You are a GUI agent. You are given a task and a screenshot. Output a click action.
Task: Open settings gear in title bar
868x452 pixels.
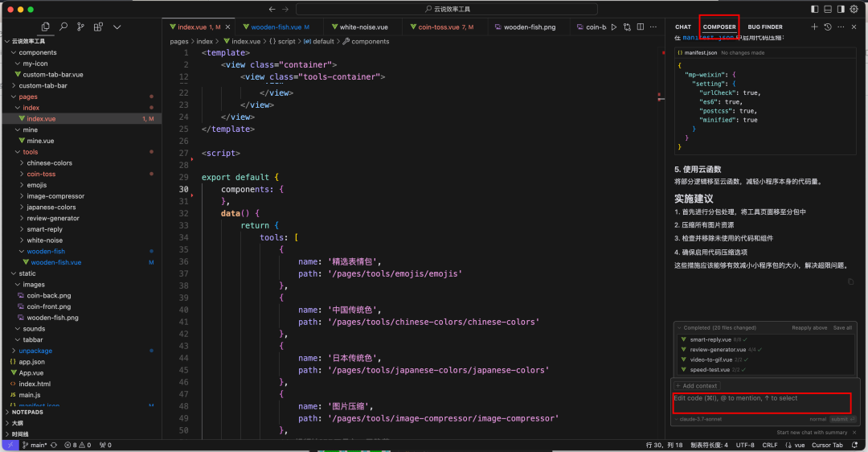(854, 9)
